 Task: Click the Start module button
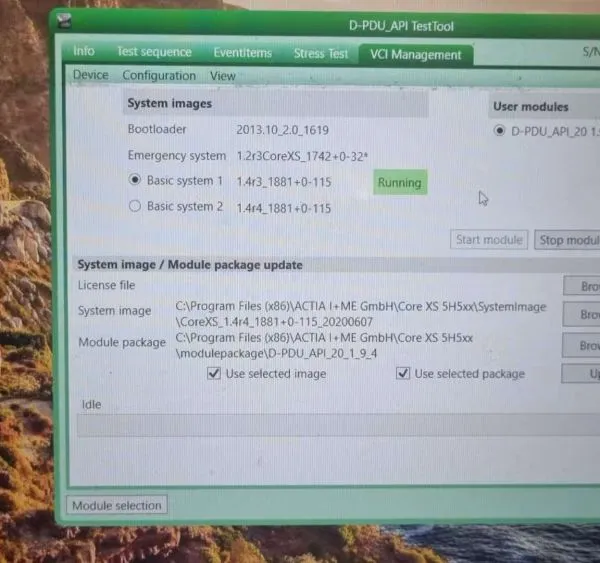point(489,240)
